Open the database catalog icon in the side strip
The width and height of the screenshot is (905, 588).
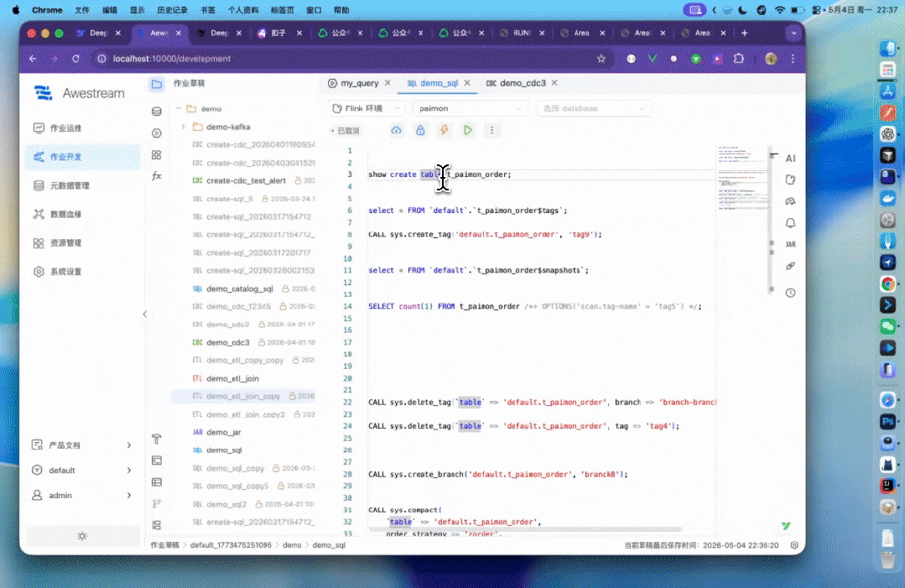pos(156,112)
